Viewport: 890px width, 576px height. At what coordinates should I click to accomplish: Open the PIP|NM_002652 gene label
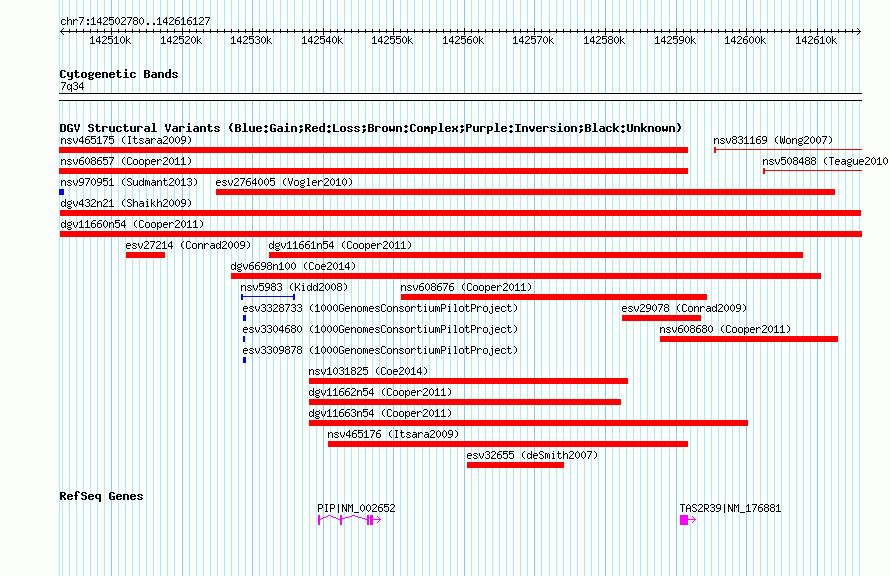[356, 508]
